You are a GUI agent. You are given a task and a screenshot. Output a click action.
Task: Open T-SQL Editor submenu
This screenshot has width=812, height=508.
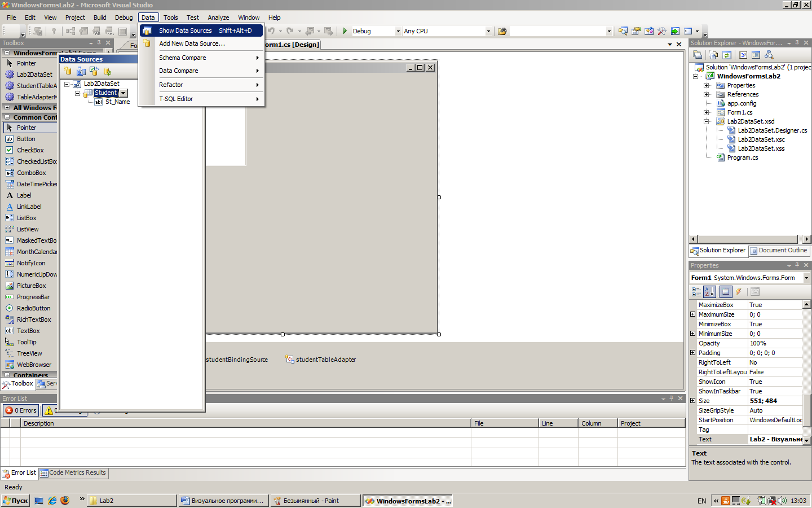202,99
